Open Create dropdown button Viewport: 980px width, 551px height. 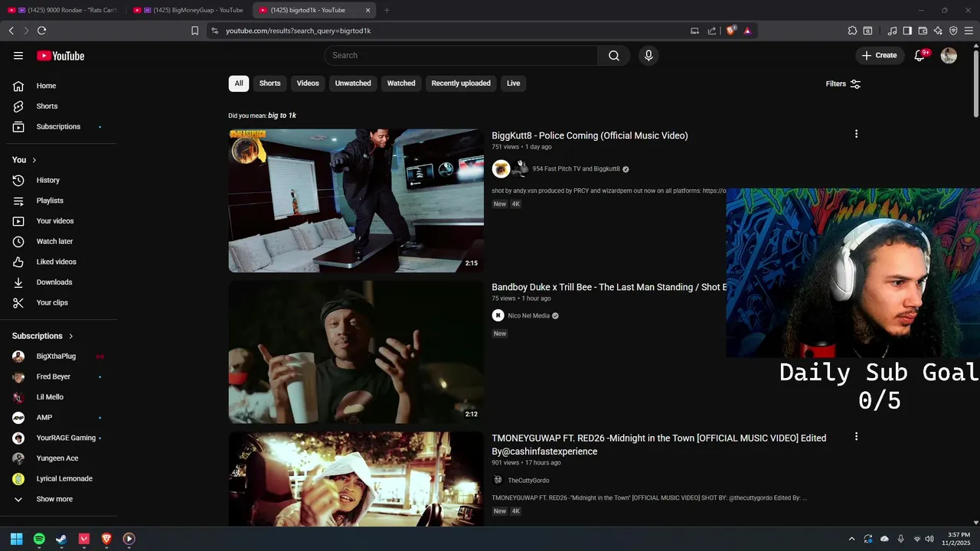click(879, 55)
